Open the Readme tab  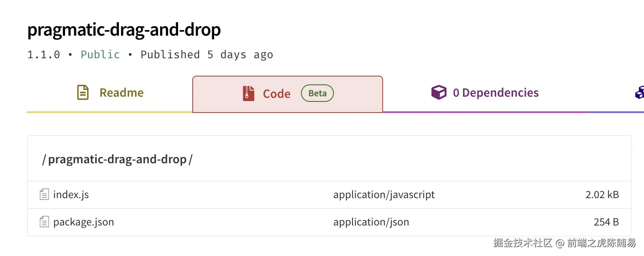(121, 93)
